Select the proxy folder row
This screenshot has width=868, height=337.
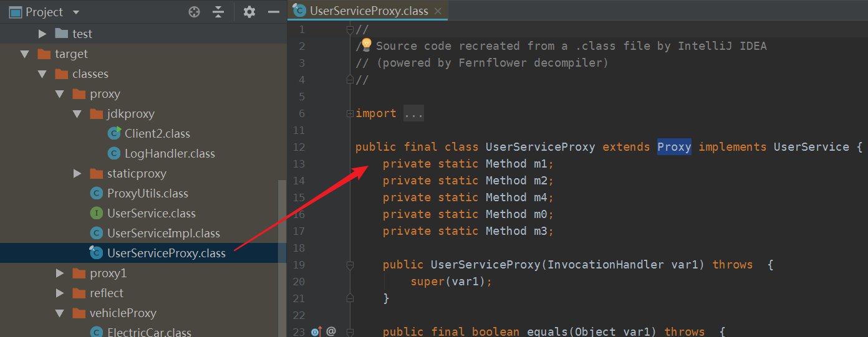(143, 94)
